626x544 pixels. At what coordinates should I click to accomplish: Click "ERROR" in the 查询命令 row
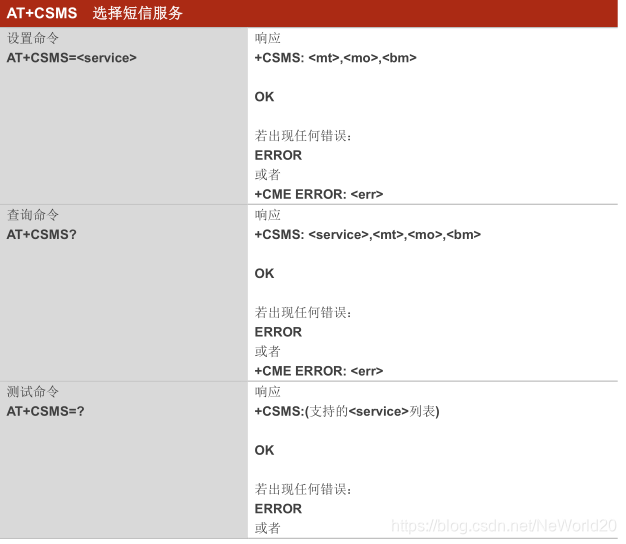(278, 332)
